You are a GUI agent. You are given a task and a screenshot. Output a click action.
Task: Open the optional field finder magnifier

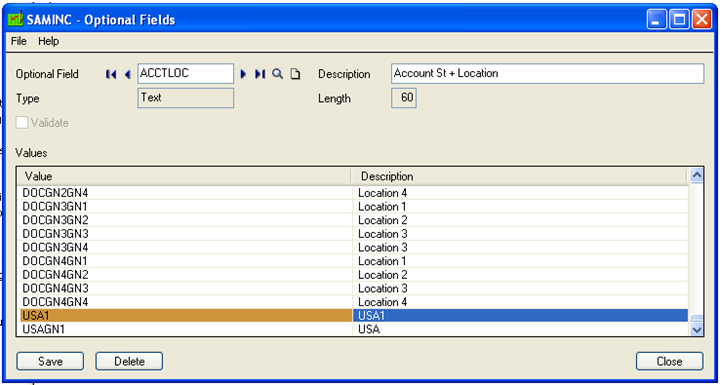coord(277,74)
